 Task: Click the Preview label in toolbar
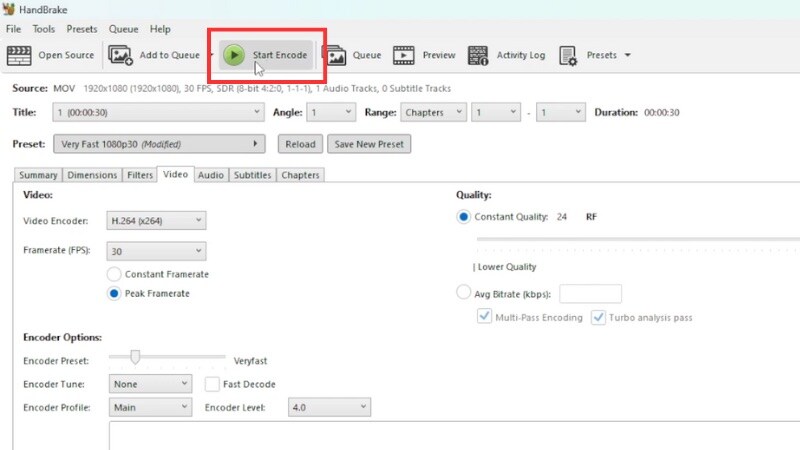click(x=439, y=55)
